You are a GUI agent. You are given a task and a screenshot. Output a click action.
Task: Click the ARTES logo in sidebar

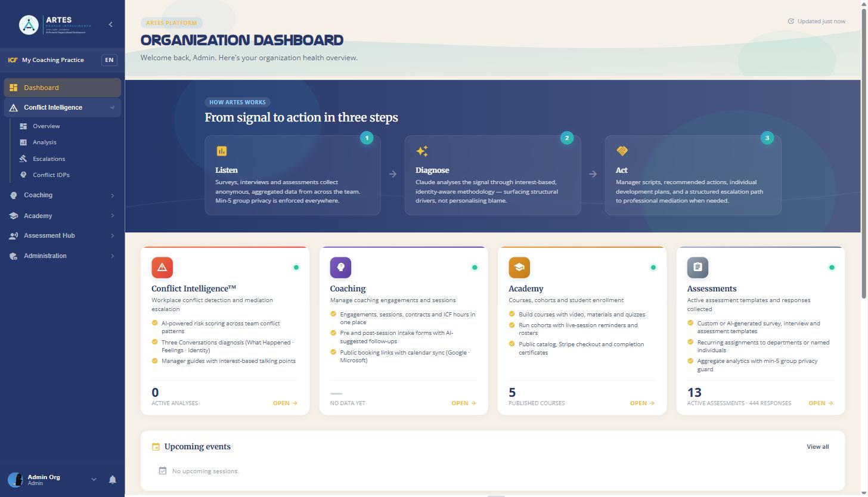55,24
